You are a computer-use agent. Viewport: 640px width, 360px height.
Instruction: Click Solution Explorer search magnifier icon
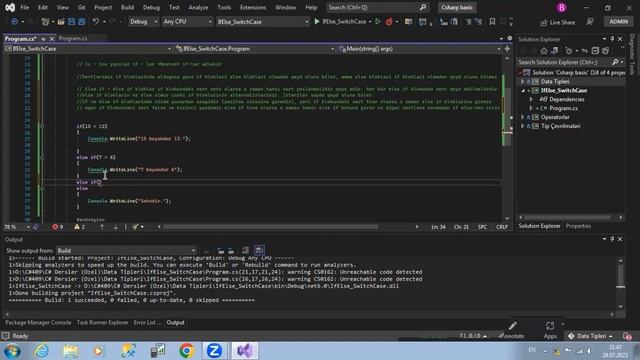click(615, 62)
